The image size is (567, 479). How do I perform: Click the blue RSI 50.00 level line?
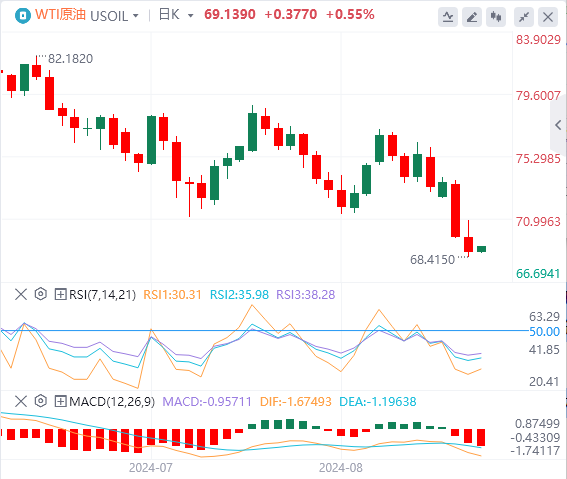(264, 330)
